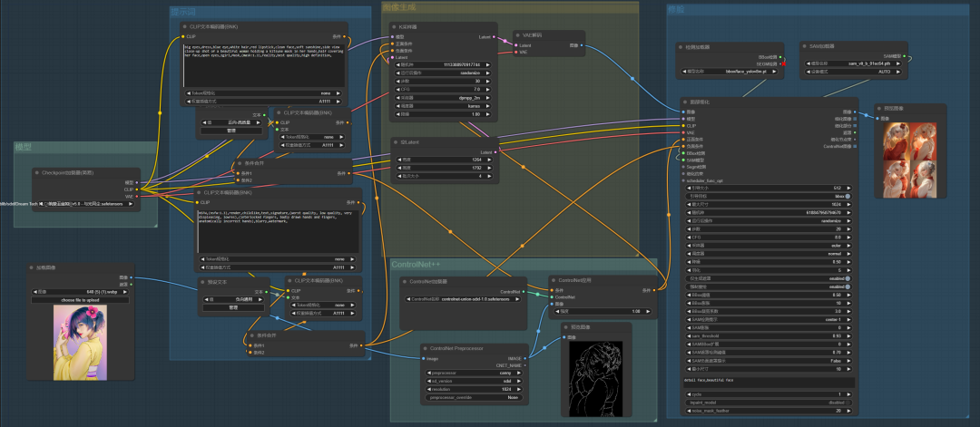The image size is (980, 427).
Task: Collapse the 面部细化 node via its title dot
Action: click(x=685, y=102)
